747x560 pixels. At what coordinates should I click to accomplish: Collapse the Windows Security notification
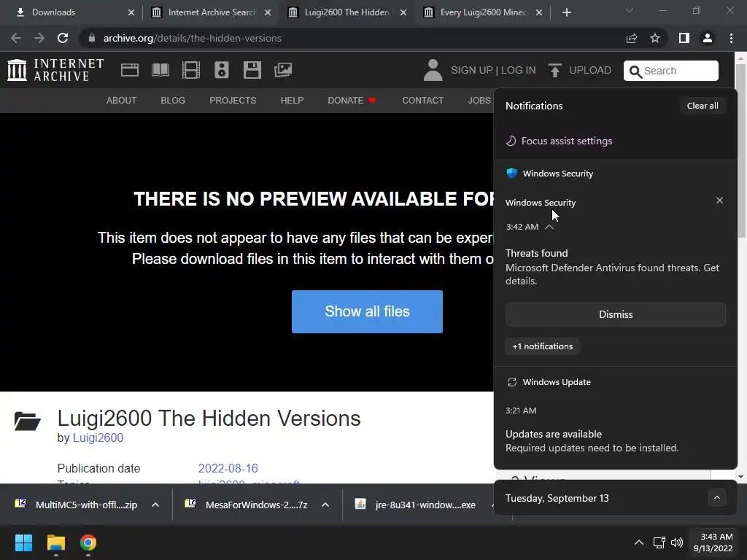549,227
